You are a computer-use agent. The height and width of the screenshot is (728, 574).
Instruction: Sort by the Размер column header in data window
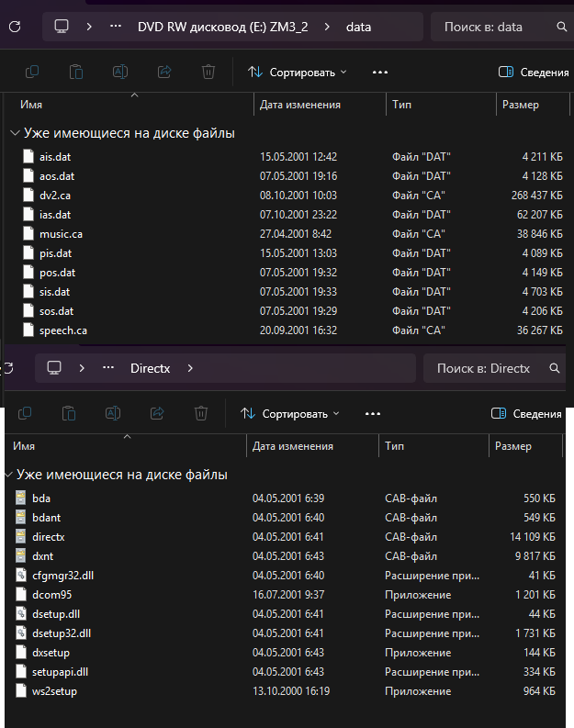tap(521, 105)
